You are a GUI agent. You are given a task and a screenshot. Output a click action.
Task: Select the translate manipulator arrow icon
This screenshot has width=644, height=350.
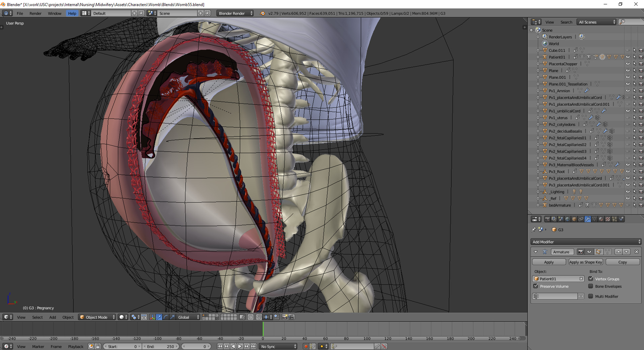[x=159, y=317]
